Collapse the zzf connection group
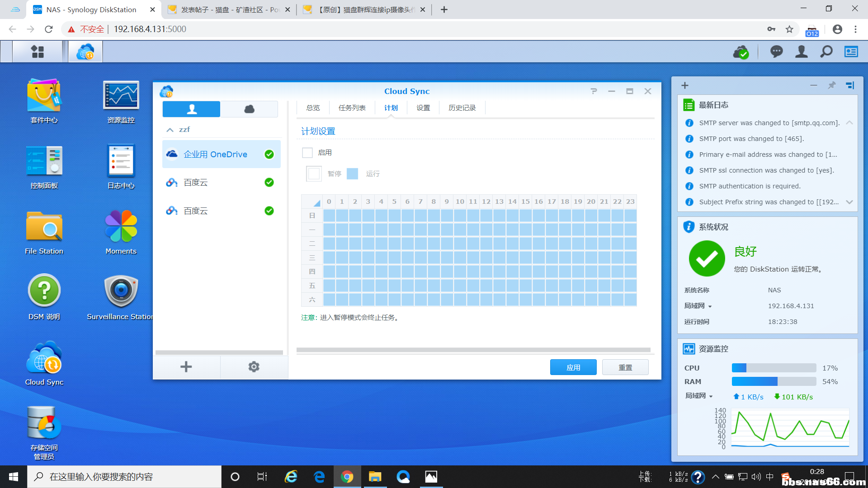 click(x=170, y=130)
